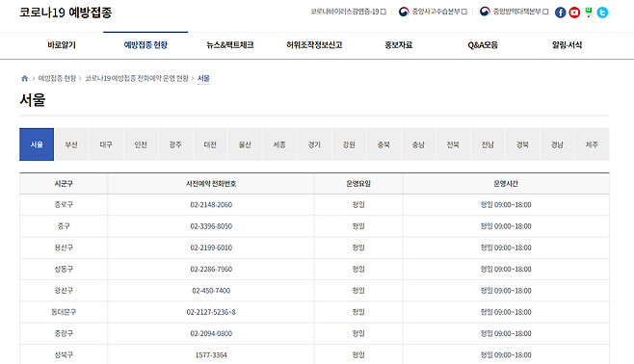The height and width of the screenshot is (364, 634).
Task: Click the 중랑구 district cell
Action: pos(64,333)
